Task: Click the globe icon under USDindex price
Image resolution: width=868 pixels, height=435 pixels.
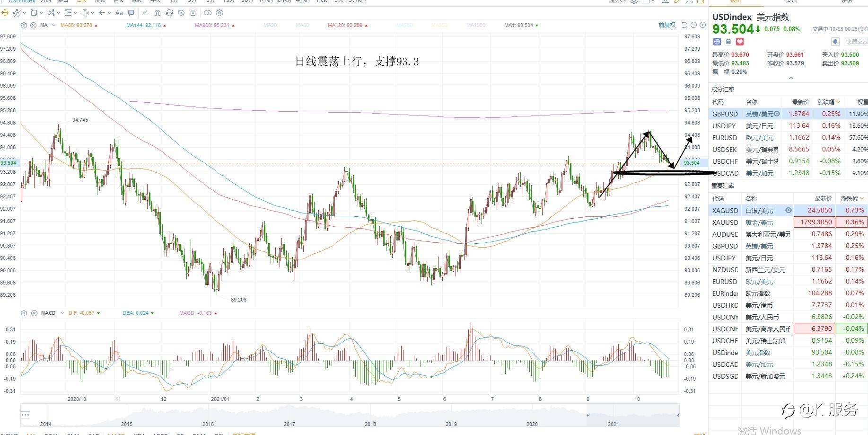Action: 717,42
